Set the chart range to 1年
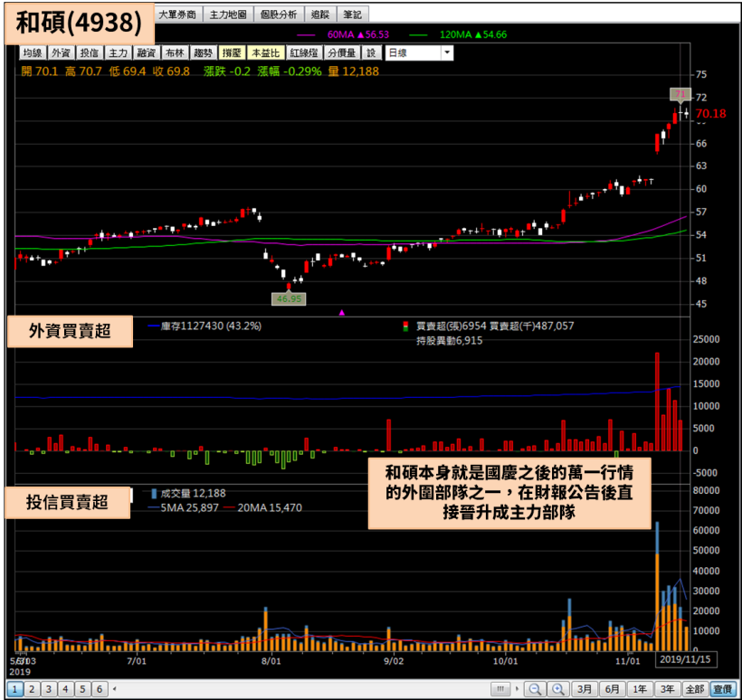Image resolution: width=742 pixels, height=700 pixels. tap(640, 688)
